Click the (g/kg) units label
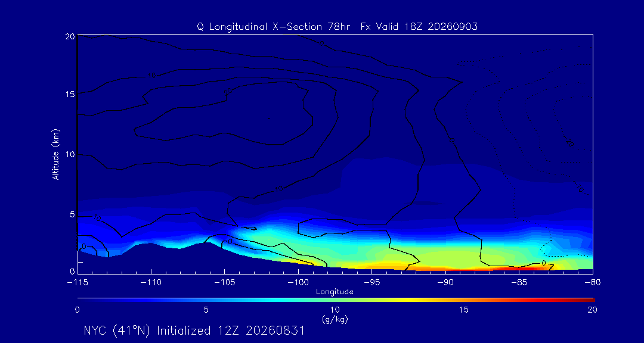This screenshot has height=343, width=644. [x=335, y=320]
